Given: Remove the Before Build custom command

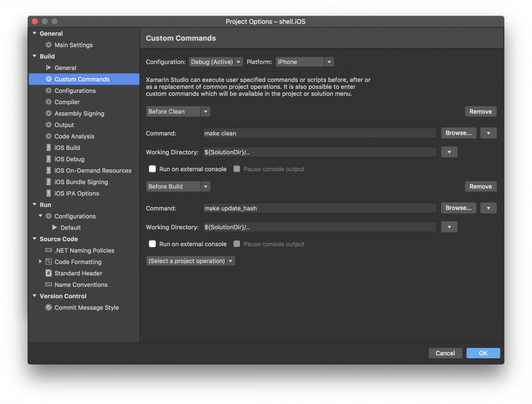Looking at the screenshot, I should tap(481, 186).
